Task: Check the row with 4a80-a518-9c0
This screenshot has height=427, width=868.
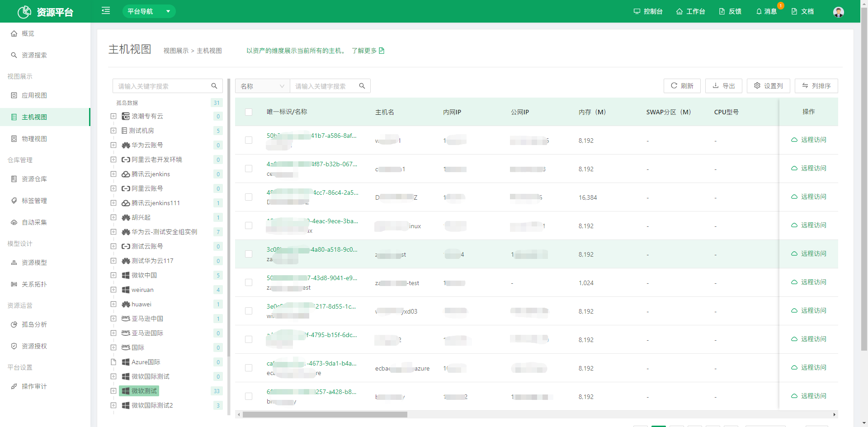Action: click(x=249, y=254)
